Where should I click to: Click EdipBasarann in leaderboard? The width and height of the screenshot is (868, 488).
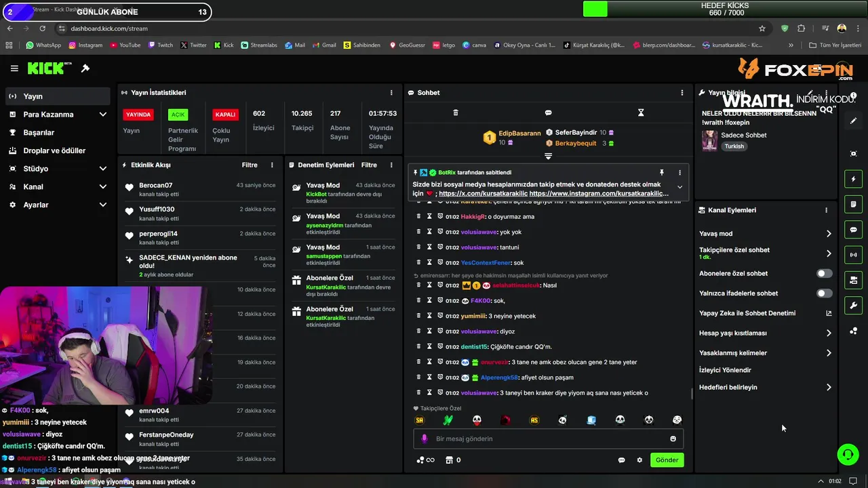(519, 134)
